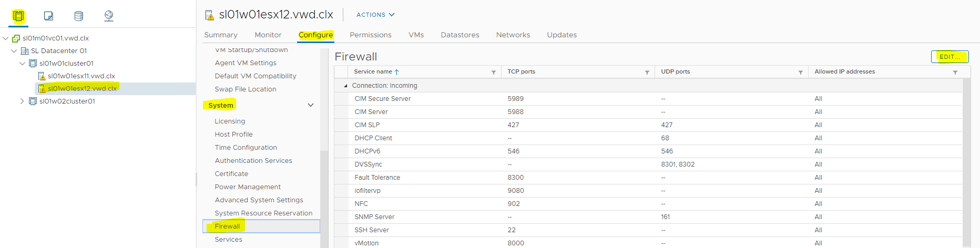Viewport: 980px width, 248px height.
Task: Select the Fault Tolerance row
Action: 648,178
